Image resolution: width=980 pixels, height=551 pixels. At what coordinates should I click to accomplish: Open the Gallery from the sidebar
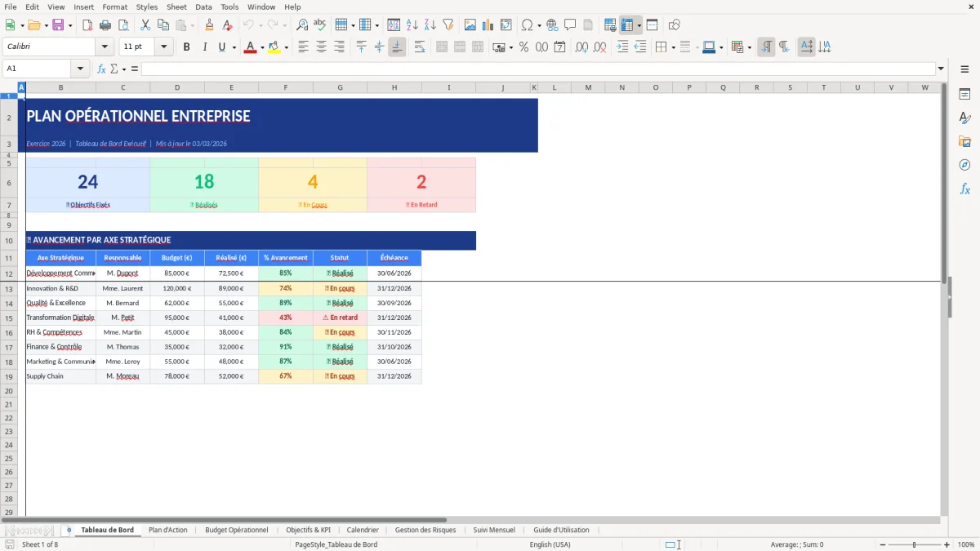(965, 141)
